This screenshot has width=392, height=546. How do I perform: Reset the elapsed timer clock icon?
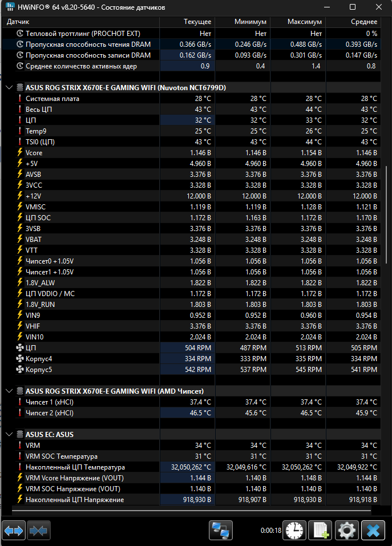294,531
